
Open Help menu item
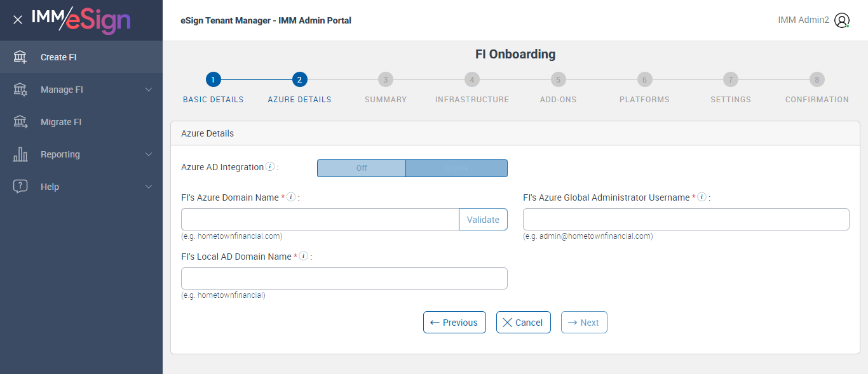(81, 187)
